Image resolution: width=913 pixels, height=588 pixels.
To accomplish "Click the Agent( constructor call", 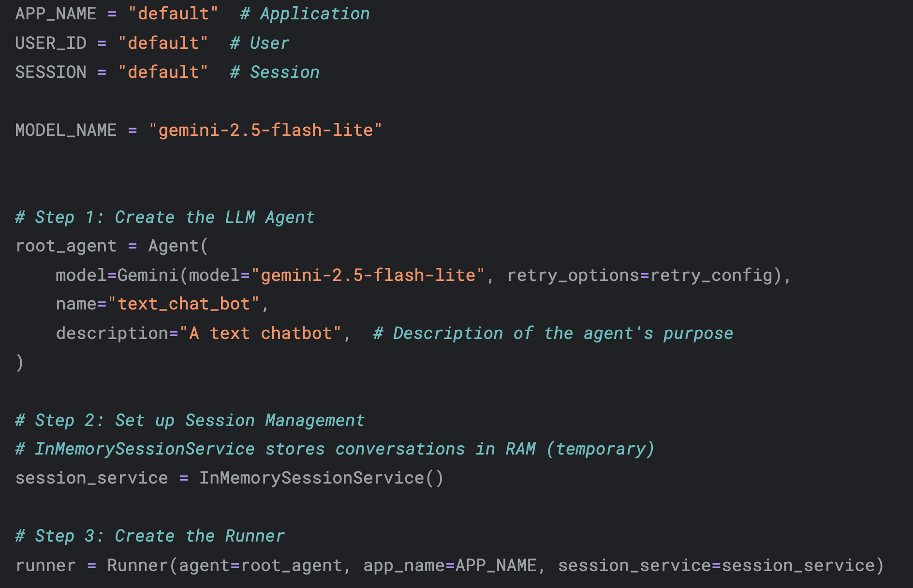I will 177,246.
